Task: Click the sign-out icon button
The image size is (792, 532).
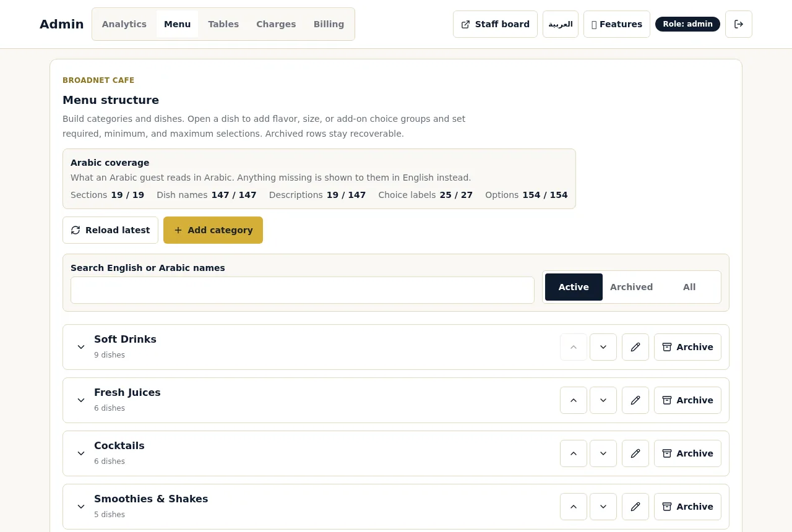Action: point(739,24)
